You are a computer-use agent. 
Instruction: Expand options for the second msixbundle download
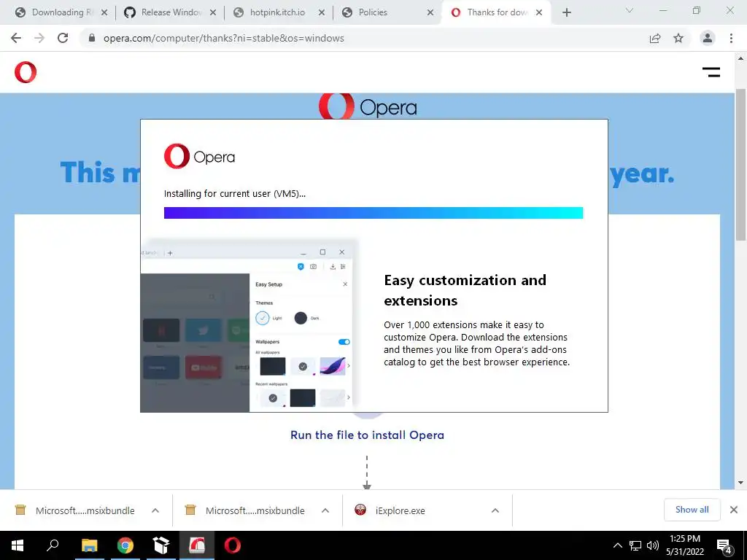[x=325, y=510]
